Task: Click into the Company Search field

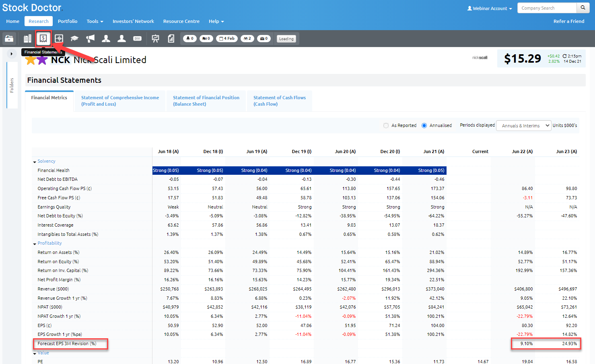Action: [547, 8]
